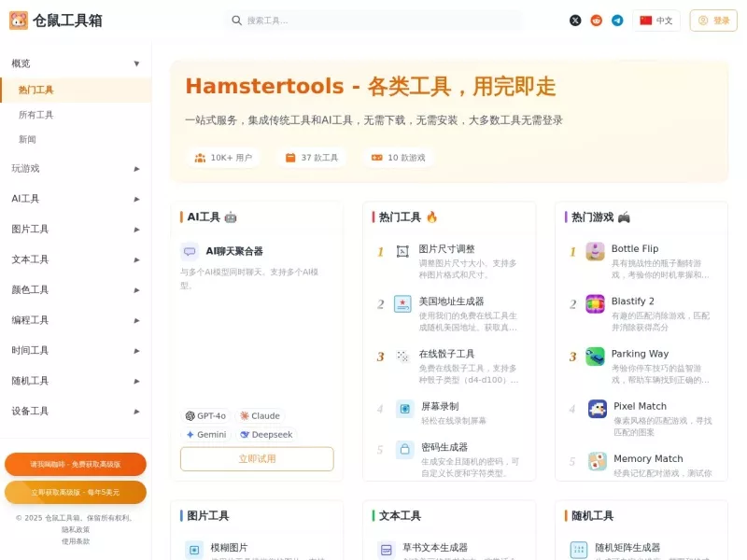Image resolution: width=747 pixels, height=560 pixels.
Task: Click 请我喝咖啡 free premium button
Action: coord(76,464)
